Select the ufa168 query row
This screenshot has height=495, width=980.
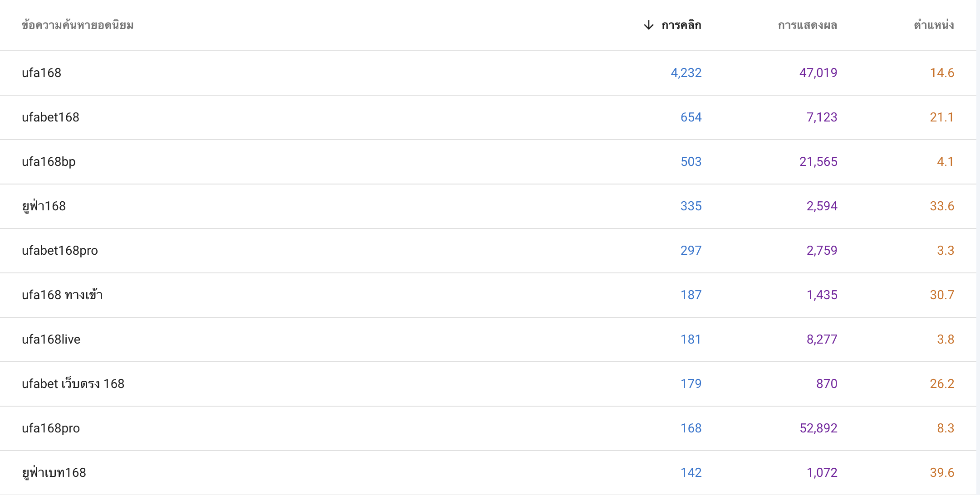pyautogui.click(x=488, y=73)
